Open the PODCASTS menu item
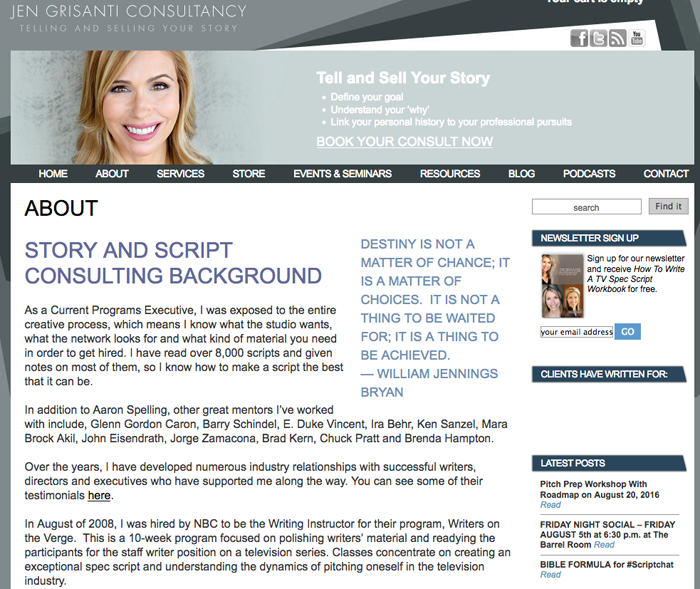Viewport: 700px width, 589px height. coord(589,174)
